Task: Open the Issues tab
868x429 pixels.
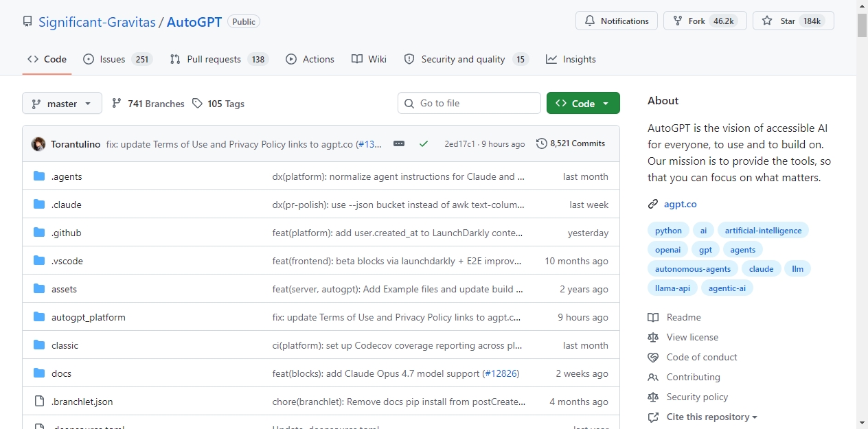Action: (117, 59)
